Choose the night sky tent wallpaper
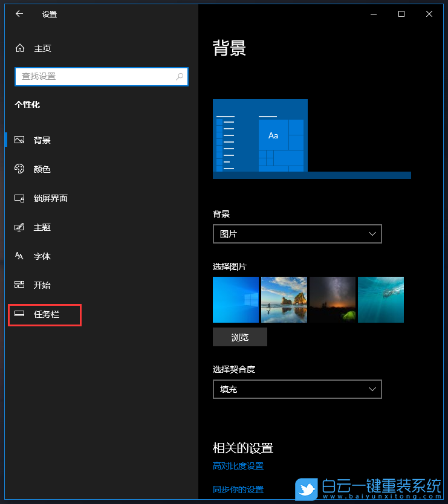Image resolution: width=448 pixels, height=504 pixels. (333, 300)
